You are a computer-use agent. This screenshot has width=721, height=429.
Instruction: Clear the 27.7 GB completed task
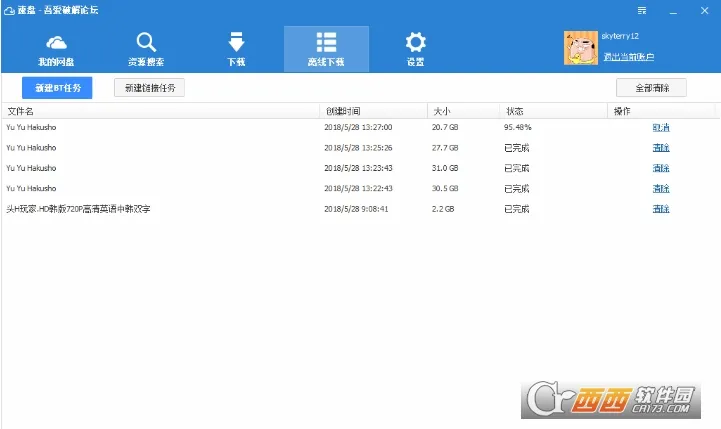coord(661,148)
